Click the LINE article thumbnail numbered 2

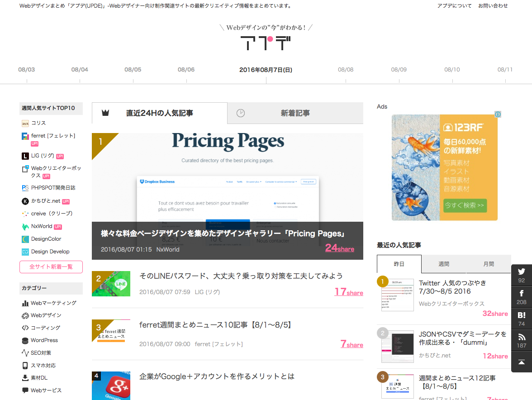[x=111, y=284]
